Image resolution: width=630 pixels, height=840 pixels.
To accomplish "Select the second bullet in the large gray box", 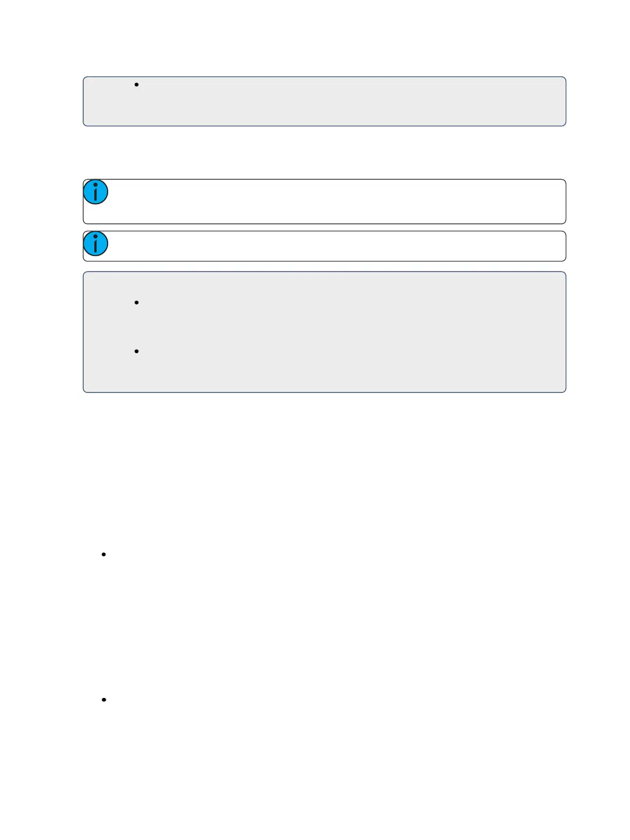I will tap(137, 351).
